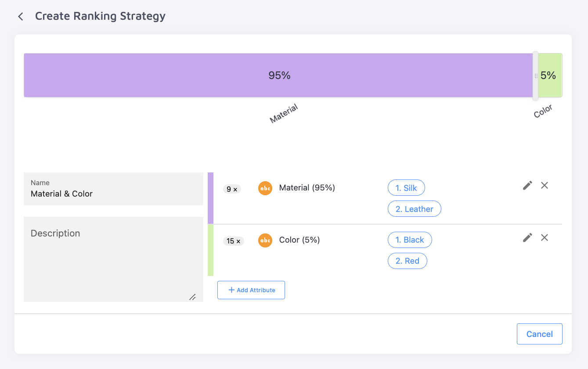Click the abc type icon for Color
This screenshot has width=588, height=369.
click(x=265, y=240)
